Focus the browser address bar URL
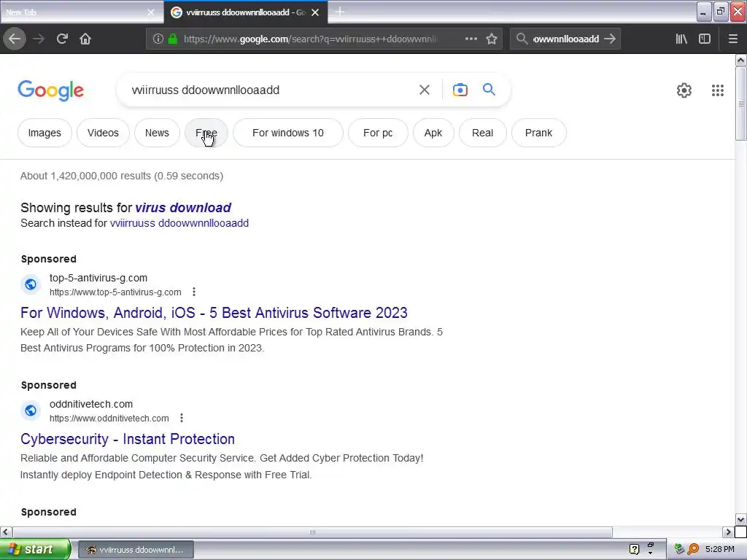The width and height of the screenshot is (747, 560). [x=309, y=39]
